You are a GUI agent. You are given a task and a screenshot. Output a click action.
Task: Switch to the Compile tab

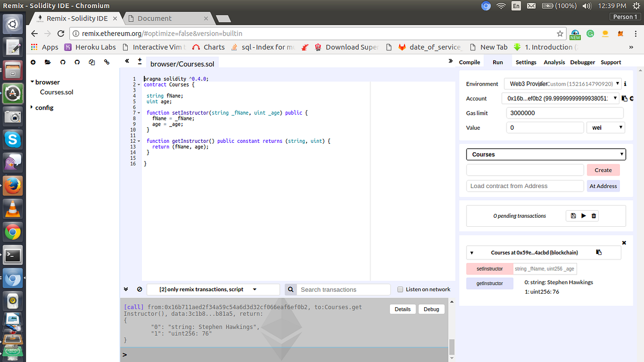point(469,62)
